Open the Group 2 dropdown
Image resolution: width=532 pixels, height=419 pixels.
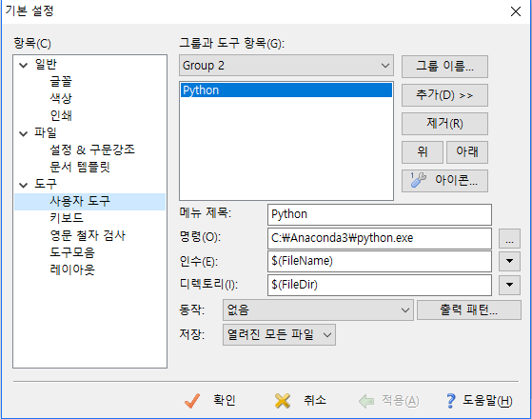pos(286,65)
